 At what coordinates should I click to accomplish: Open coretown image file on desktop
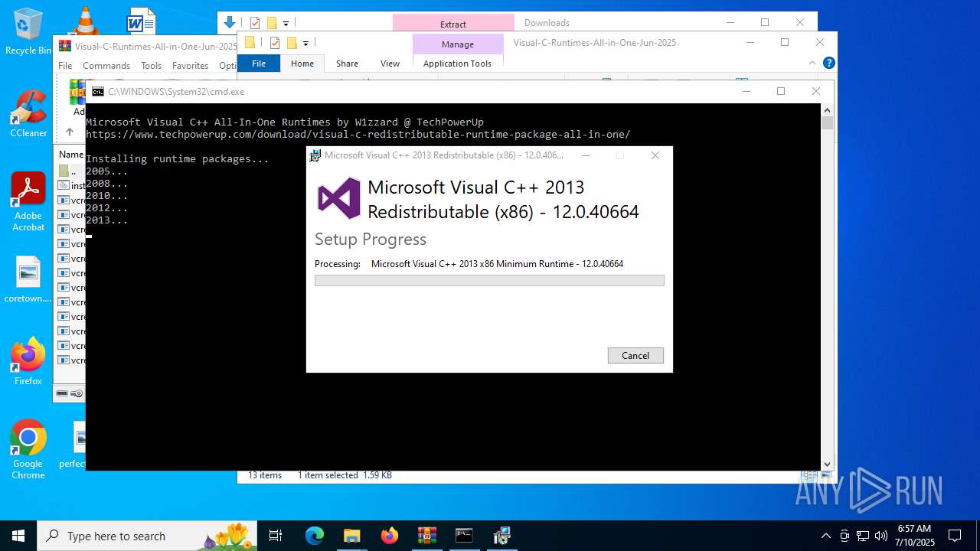pyautogui.click(x=28, y=279)
